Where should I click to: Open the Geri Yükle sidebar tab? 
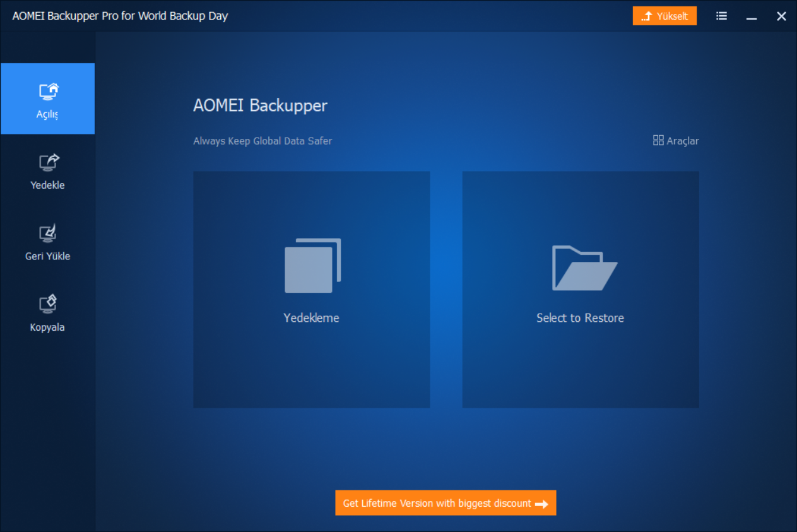[47, 242]
